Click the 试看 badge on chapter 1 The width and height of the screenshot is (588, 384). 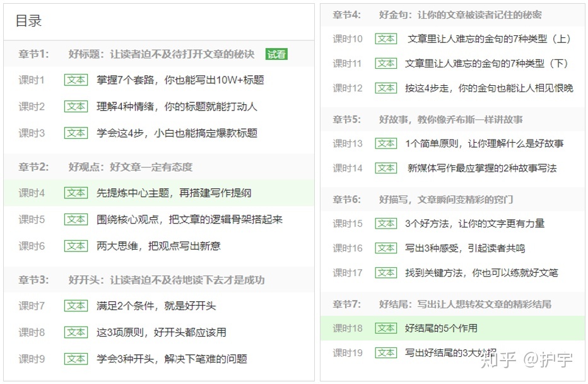(x=276, y=54)
